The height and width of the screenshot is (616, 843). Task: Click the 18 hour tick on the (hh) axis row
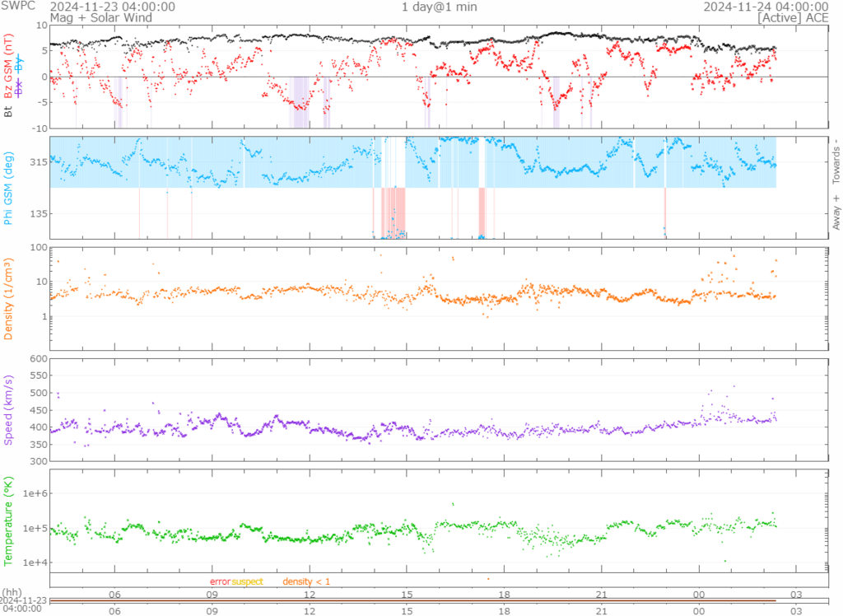(505, 595)
